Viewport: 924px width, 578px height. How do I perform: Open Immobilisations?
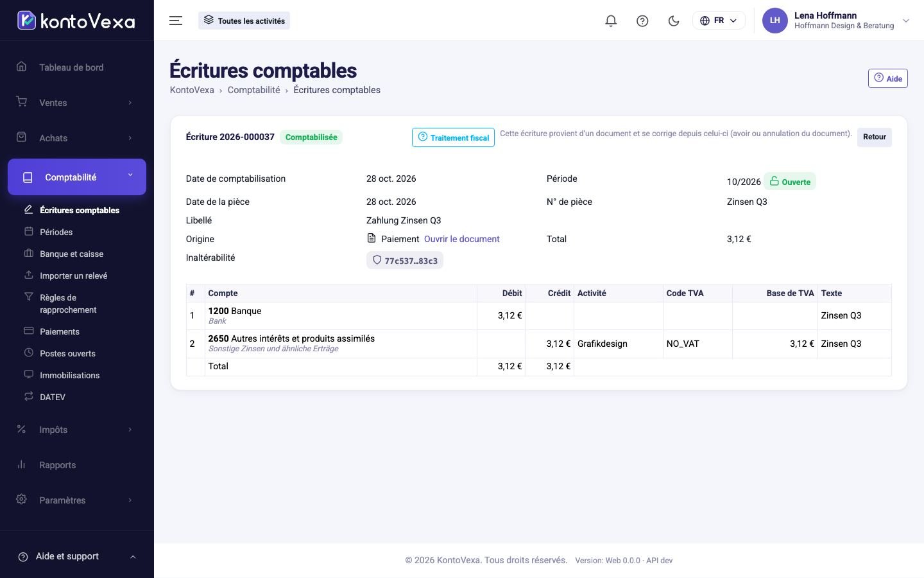(x=69, y=375)
